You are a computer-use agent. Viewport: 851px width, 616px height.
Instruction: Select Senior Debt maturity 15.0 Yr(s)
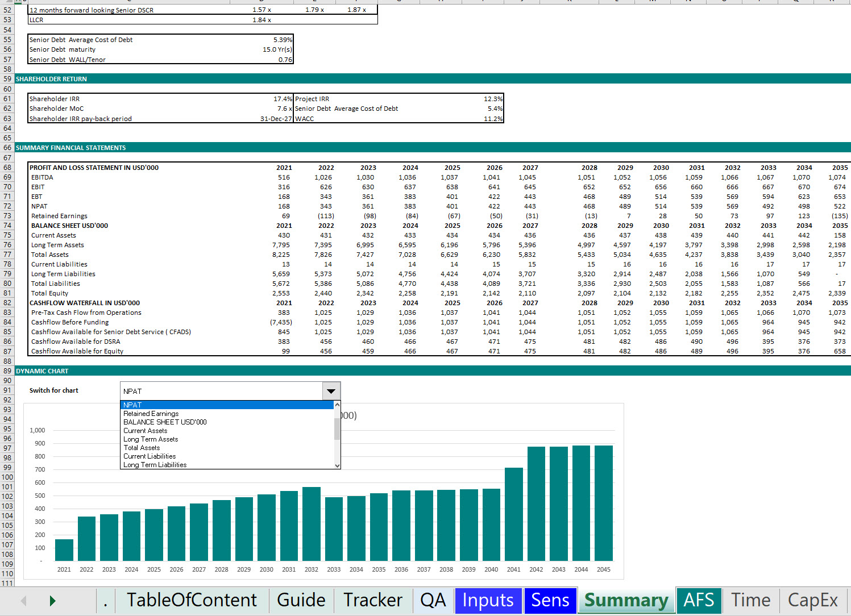pyautogui.click(x=277, y=49)
